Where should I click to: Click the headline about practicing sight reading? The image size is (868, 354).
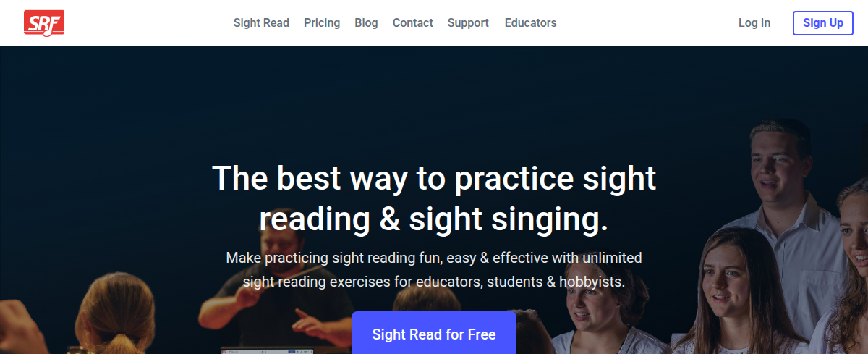434,199
